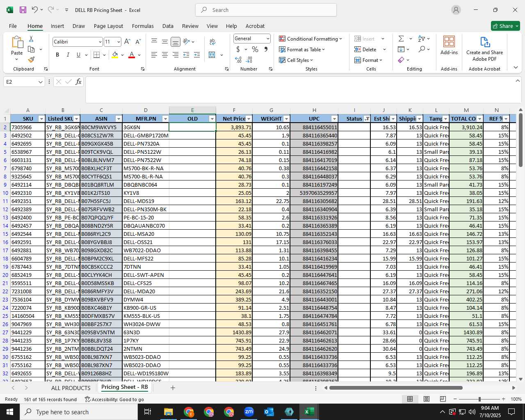
Task: Click the horizontal scrollbar thumb
Action: tap(396, 388)
